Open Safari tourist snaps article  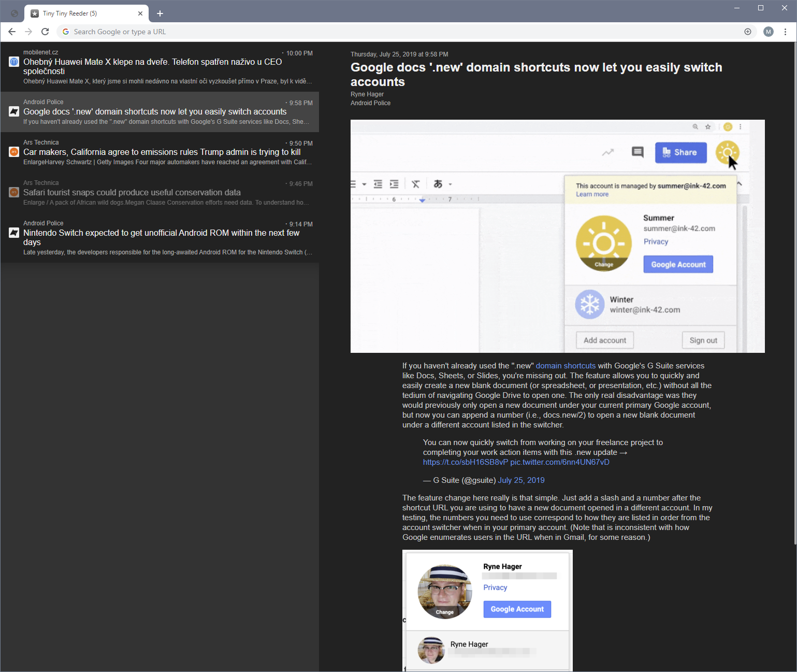(x=132, y=192)
